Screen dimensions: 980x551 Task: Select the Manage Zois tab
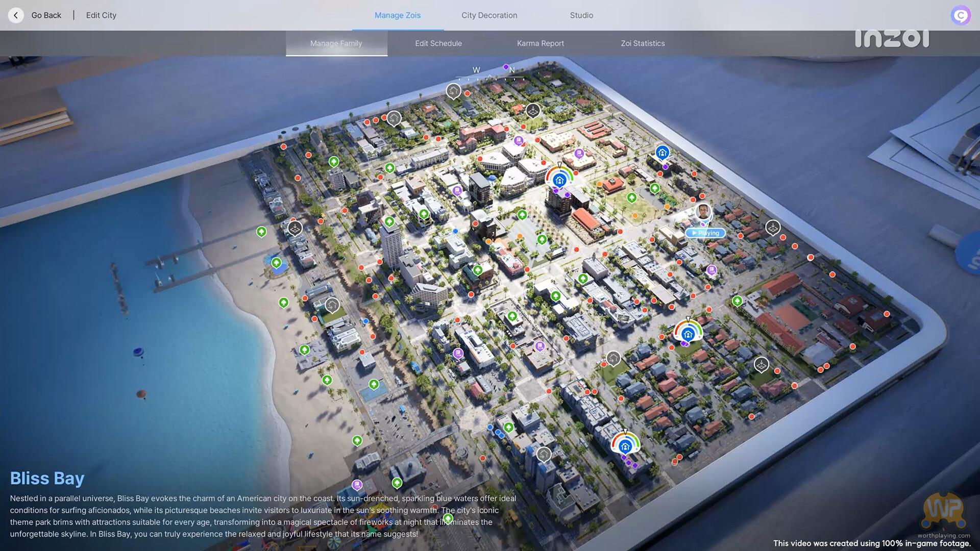pos(398,15)
